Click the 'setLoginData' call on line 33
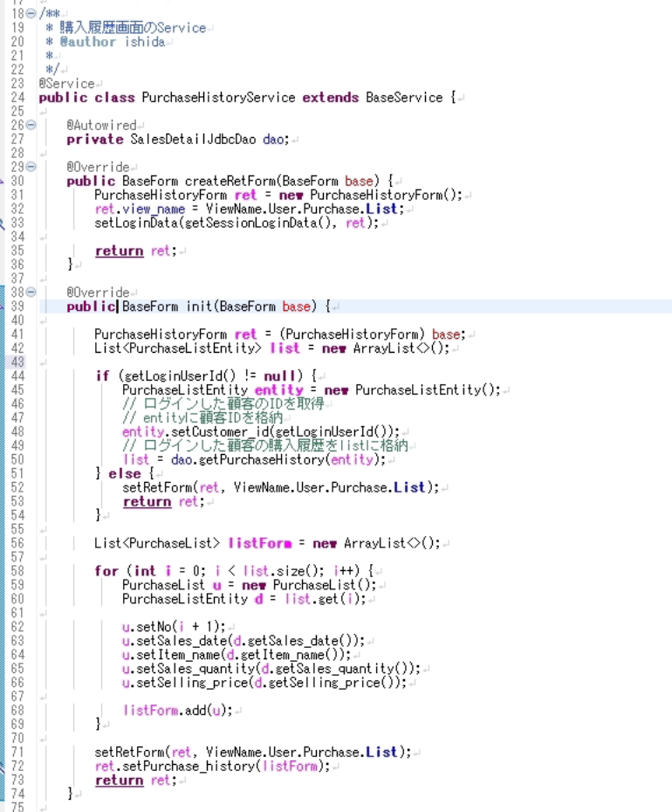672x812 pixels. (x=136, y=223)
